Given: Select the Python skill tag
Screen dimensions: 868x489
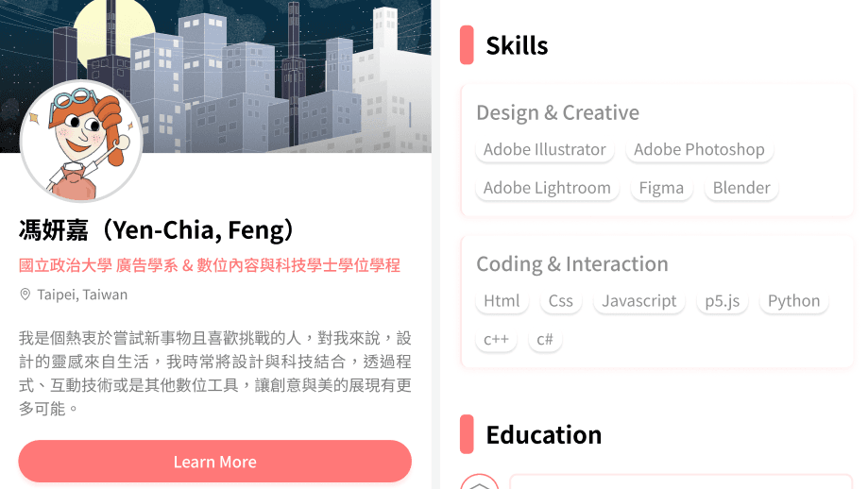Looking at the screenshot, I should coord(793,301).
